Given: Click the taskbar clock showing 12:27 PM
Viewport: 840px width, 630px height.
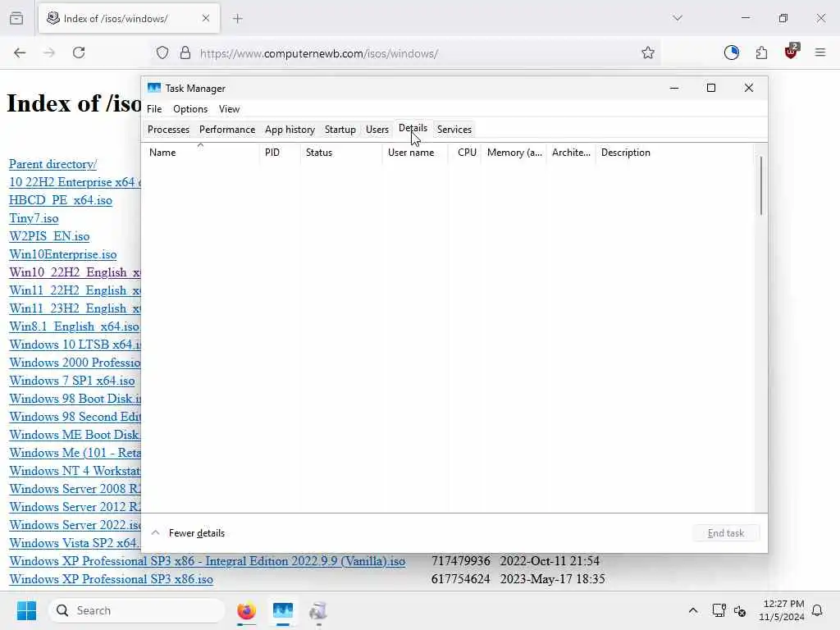Looking at the screenshot, I should click(782, 610).
